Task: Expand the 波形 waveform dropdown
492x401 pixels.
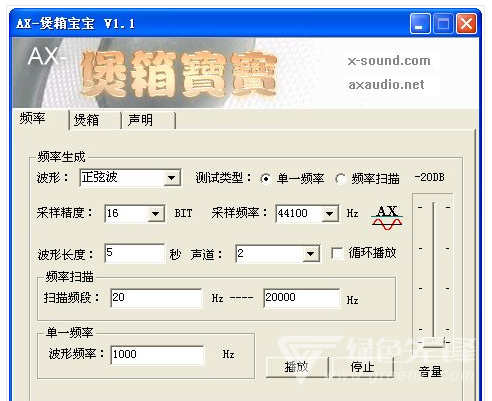Action: [171, 178]
